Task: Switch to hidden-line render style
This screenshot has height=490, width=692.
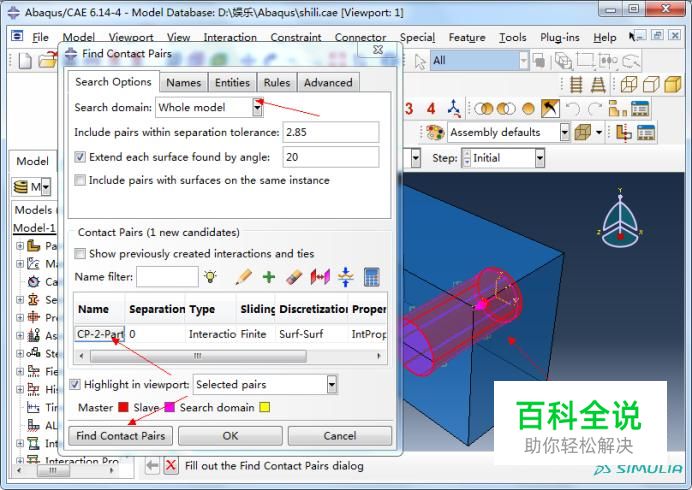Action: coord(651,84)
